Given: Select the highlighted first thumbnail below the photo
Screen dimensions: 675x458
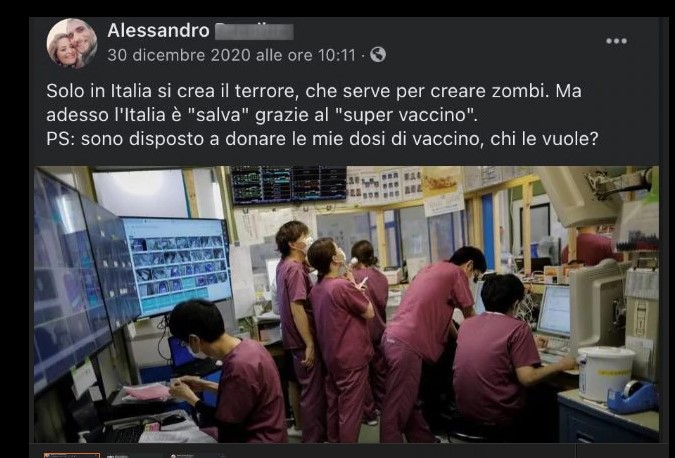Looking at the screenshot, I should pos(72,455).
